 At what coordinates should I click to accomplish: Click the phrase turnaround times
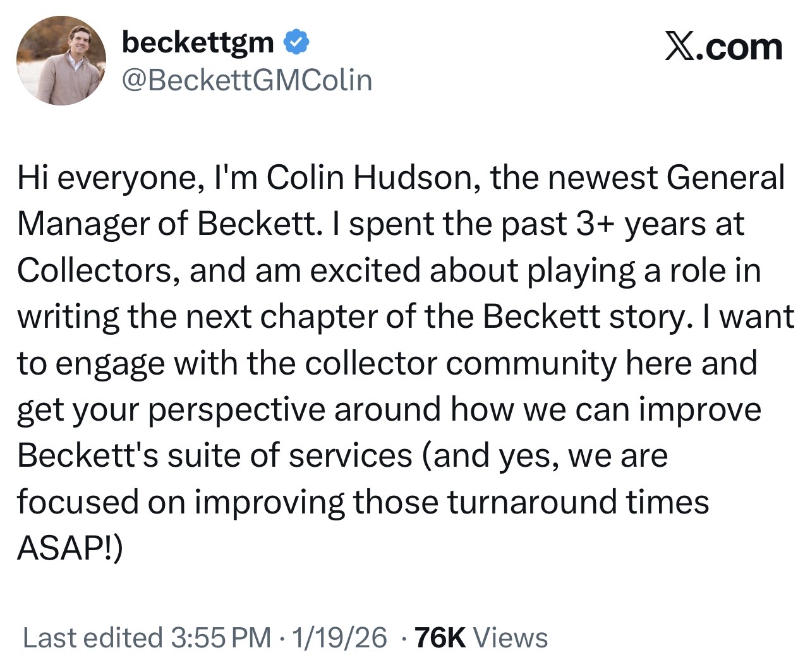577,503
